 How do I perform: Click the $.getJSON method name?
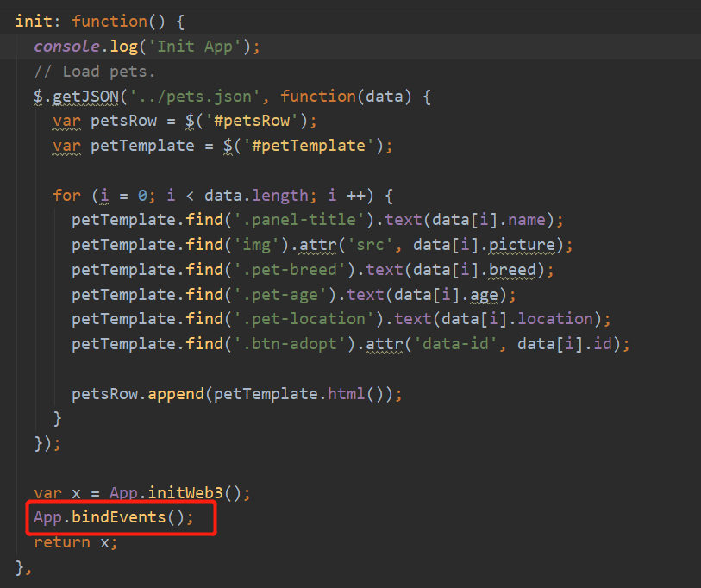[72, 96]
